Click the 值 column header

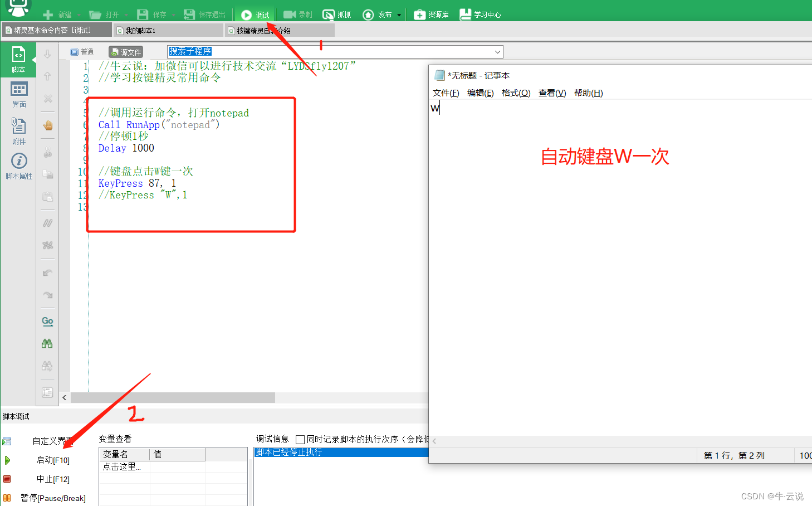pos(178,454)
